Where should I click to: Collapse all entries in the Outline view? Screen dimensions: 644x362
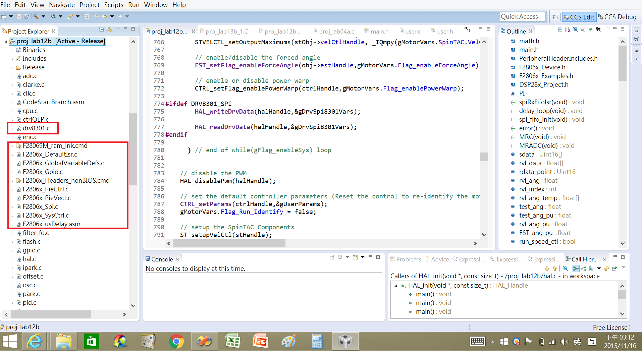(560, 29)
